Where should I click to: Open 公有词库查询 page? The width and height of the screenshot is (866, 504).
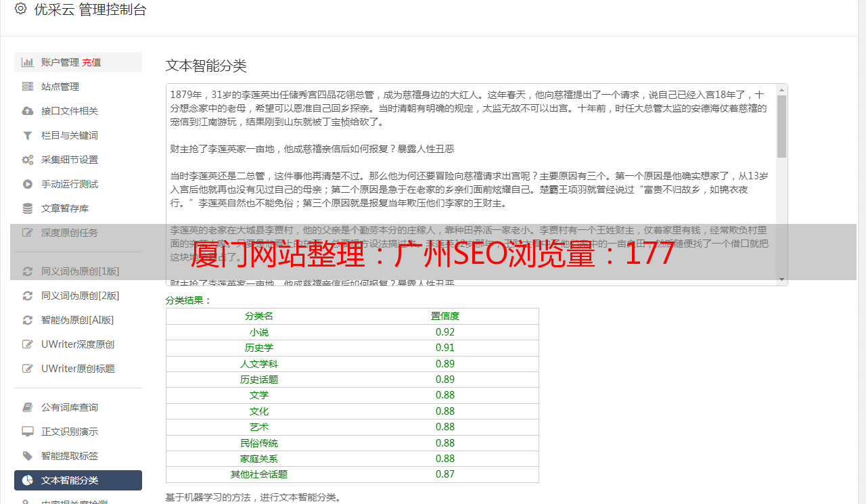tap(78, 407)
